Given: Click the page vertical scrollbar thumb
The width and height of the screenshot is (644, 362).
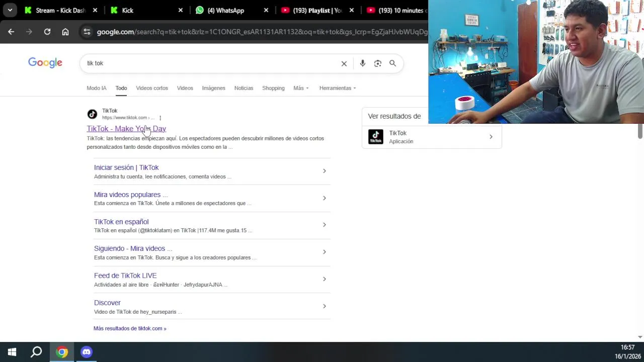Looking at the screenshot, I should tap(640, 131).
